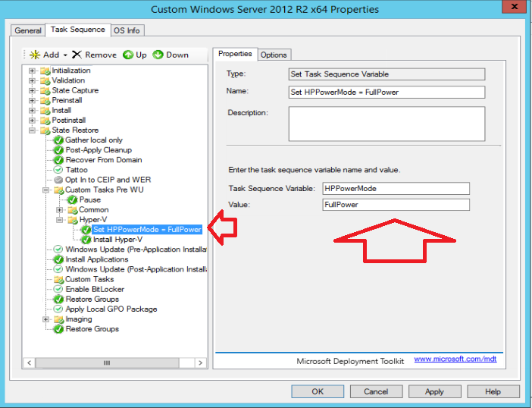Click the Custom Tasks Pre WU folder icon

[x=58, y=190]
